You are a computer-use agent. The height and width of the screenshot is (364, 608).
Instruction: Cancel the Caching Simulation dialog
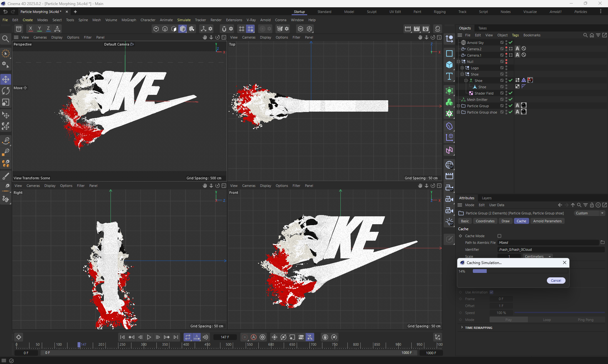point(556,281)
